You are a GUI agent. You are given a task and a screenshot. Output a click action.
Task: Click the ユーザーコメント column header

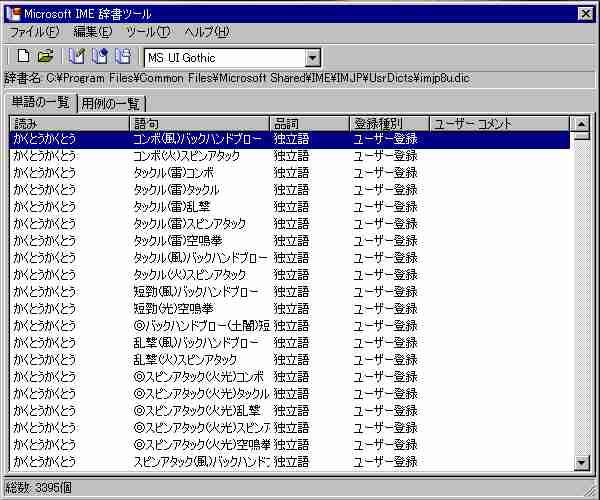(x=499, y=124)
